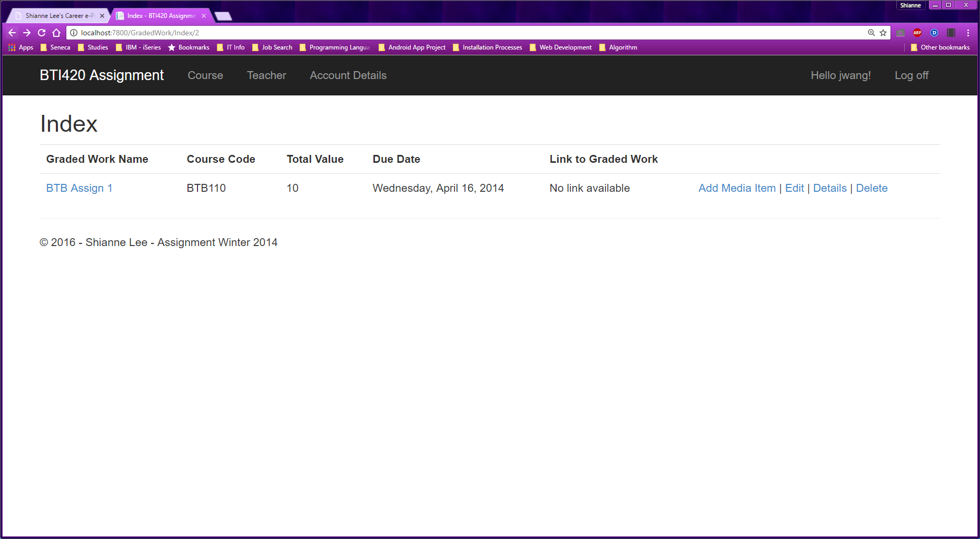View Details of BTB Assign 1
The image size is (980, 539).
pos(830,188)
